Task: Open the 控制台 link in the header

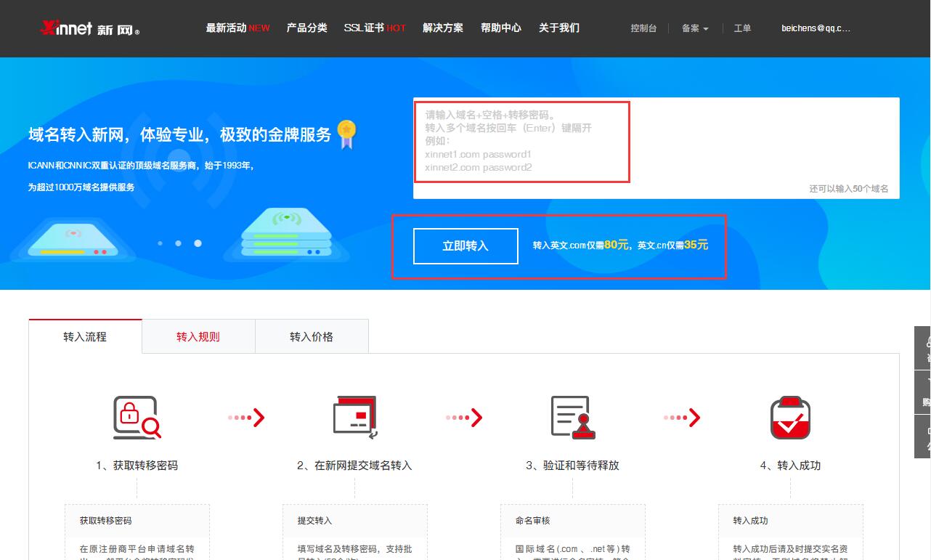Action: 643,28
